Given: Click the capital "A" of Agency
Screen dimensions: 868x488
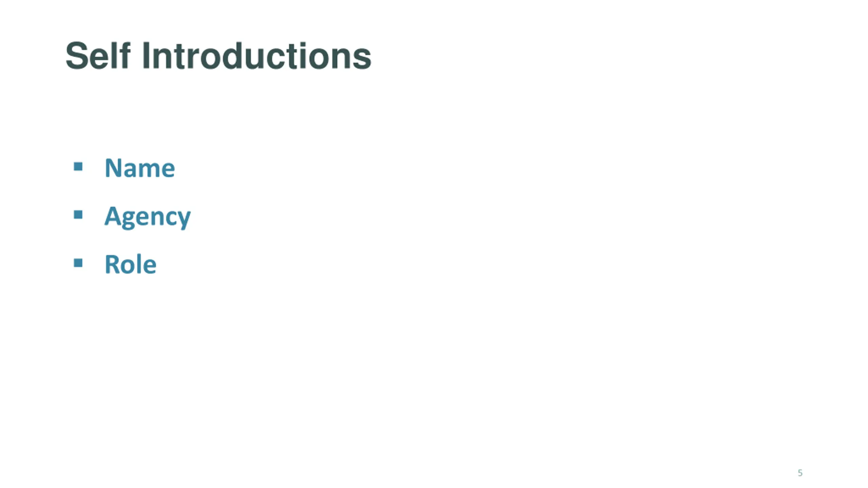Looking at the screenshot, I should (x=113, y=216).
